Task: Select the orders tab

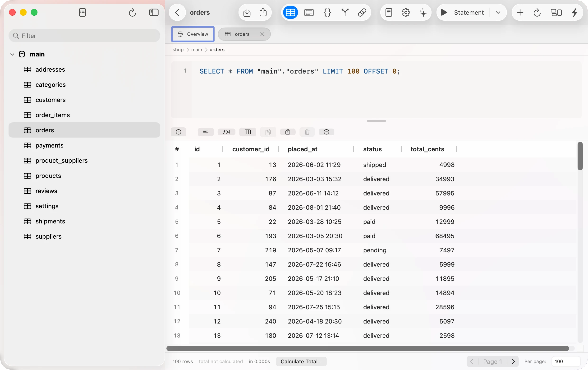Action: 242,34
